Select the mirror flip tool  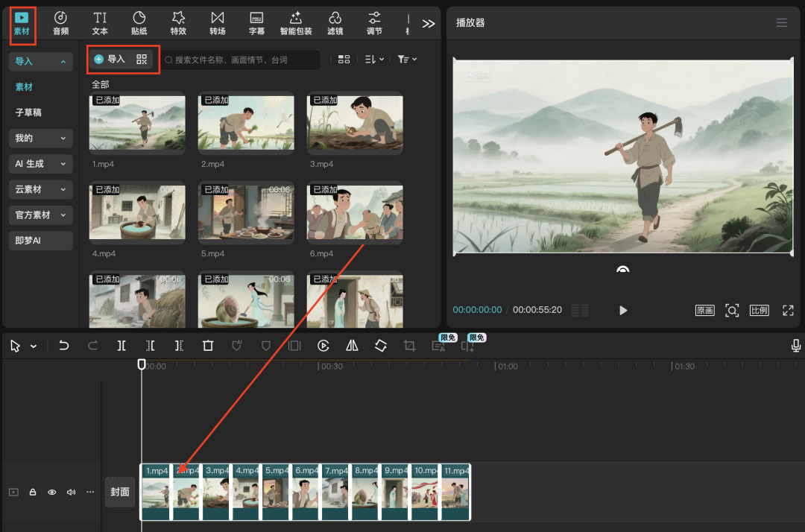[352, 346]
